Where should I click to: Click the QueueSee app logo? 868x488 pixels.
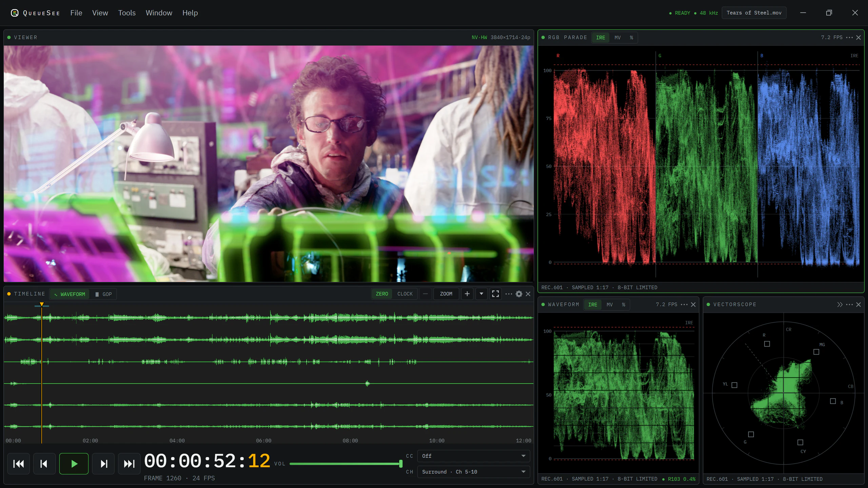pyautogui.click(x=15, y=13)
